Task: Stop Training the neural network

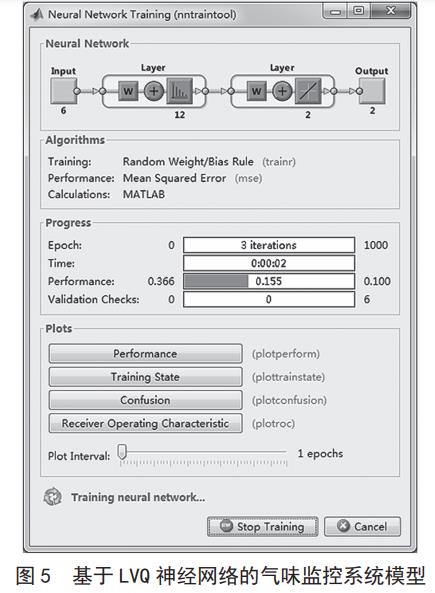Action: tap(263, 526)
